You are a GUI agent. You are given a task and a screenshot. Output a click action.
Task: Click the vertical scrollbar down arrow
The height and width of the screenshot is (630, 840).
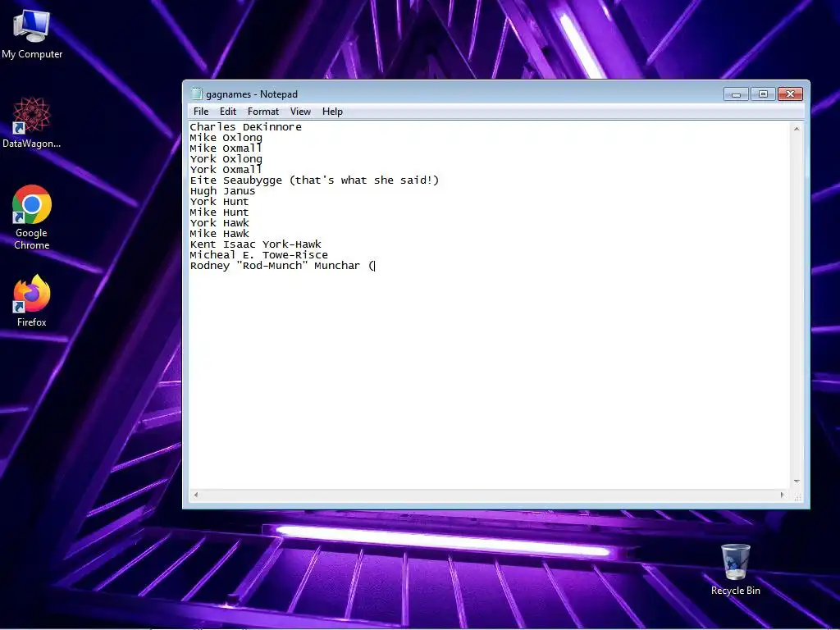click(x=797, y=481)
